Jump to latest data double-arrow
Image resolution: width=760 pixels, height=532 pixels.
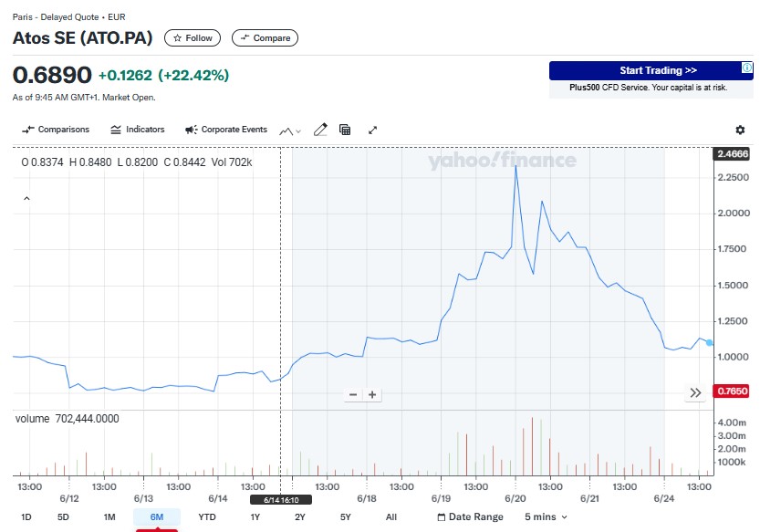coord(695,392)
